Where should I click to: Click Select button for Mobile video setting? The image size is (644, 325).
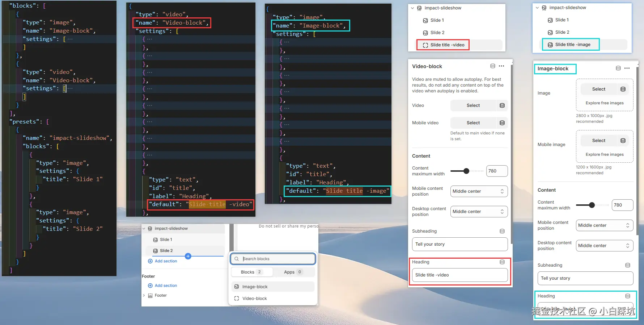pyautogui.click(x=473, y=123)
